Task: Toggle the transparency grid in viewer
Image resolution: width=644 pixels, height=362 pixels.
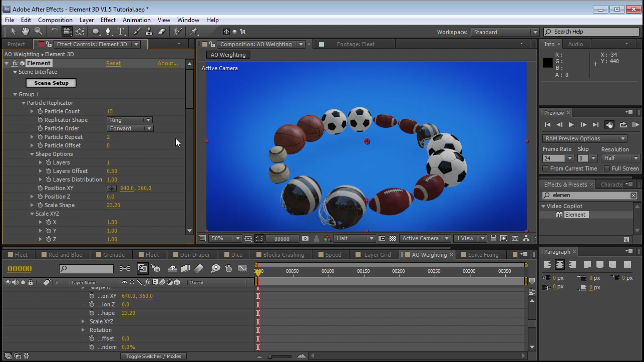Action: [x=393, y=239]
